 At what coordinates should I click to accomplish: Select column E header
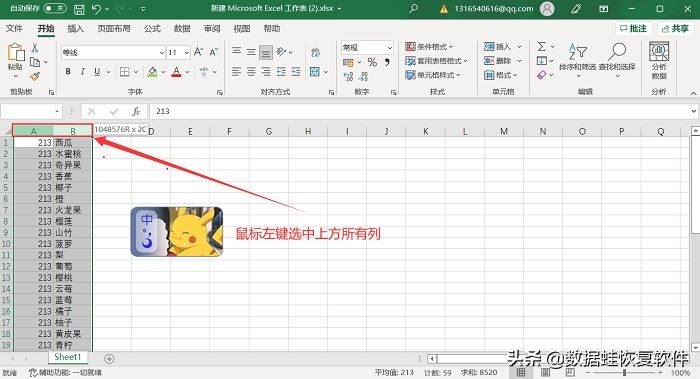coord(190,131)
